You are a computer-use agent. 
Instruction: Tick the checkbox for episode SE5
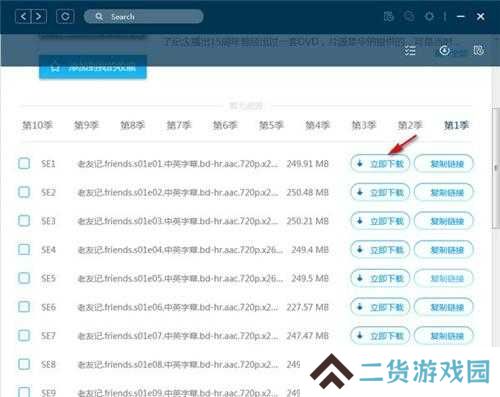tap(24, 278)
